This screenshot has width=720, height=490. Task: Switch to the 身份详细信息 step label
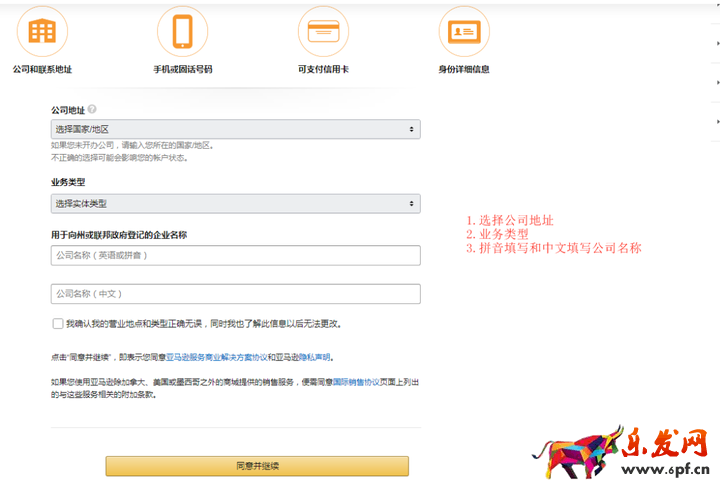463,70
